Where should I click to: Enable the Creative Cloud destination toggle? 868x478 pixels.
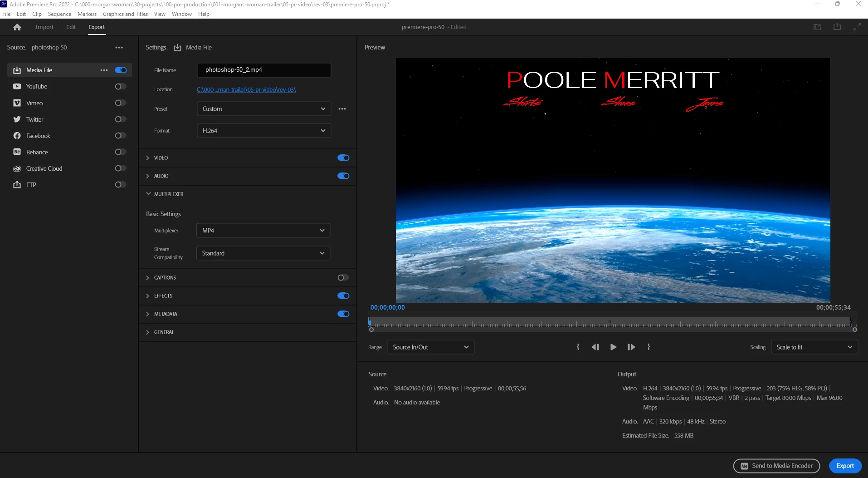(121, 168)
